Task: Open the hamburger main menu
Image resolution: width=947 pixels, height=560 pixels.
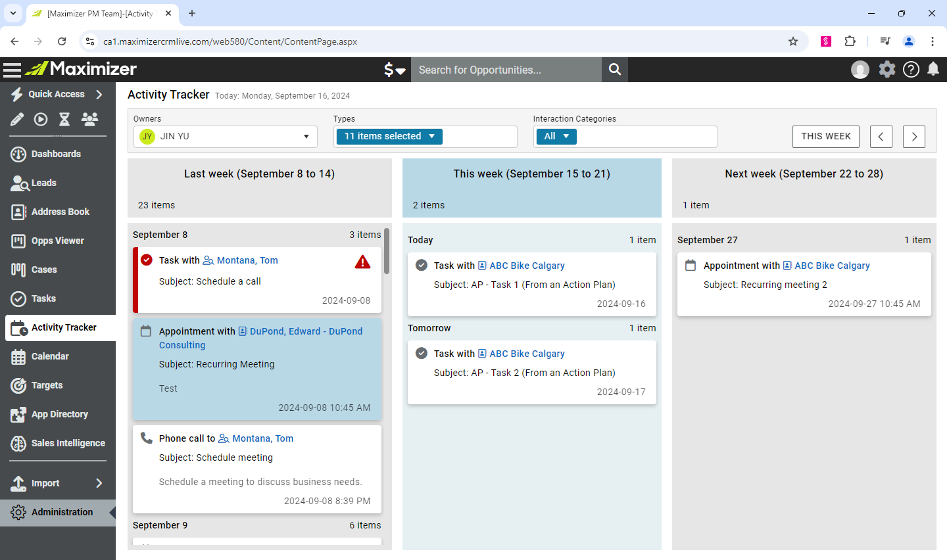Action: click(x=12, y=70)
